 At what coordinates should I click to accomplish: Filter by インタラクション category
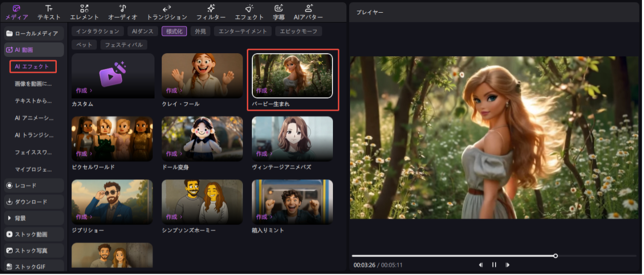98,31
